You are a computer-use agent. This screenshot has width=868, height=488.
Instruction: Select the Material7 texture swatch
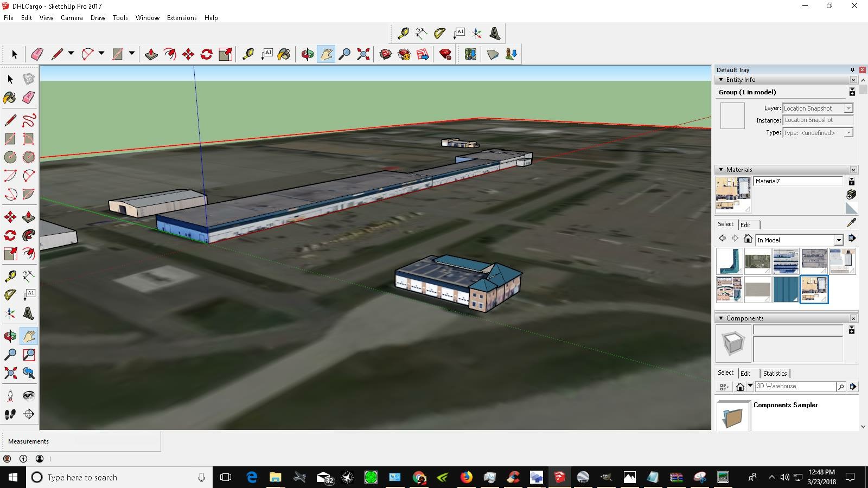click(x=733, y=194)
